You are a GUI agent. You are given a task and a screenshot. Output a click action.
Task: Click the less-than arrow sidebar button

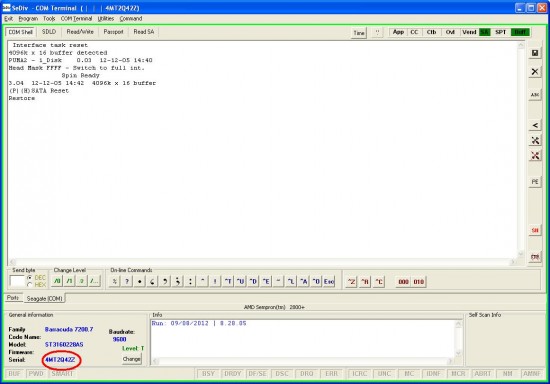(535, 125)
